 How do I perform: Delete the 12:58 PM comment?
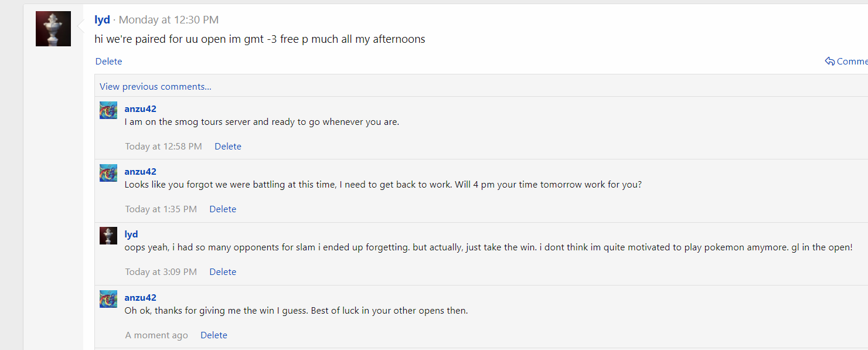pyautogui.click(x=228, y=147)
